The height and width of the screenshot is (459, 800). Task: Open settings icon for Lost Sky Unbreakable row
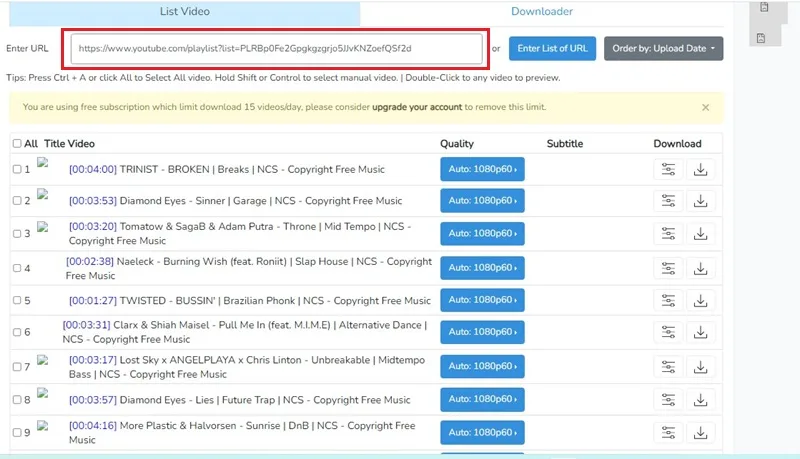668,367
